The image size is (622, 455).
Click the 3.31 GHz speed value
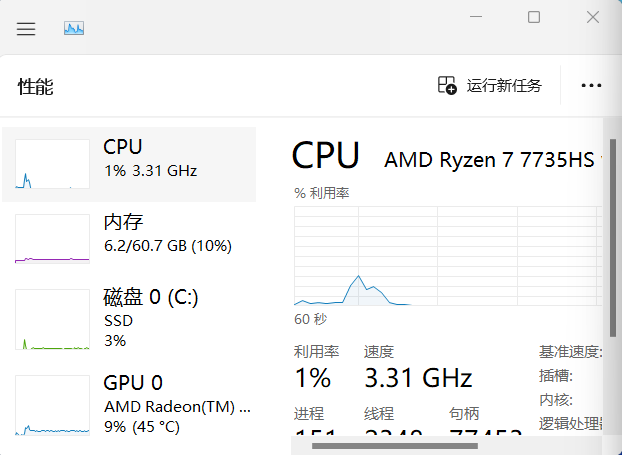click(418, 377)
